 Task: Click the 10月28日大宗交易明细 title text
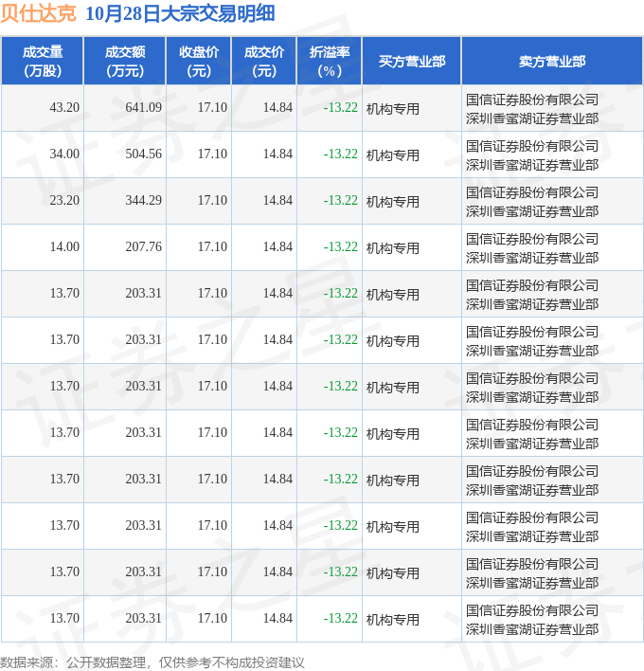click(x=180, y=13)
